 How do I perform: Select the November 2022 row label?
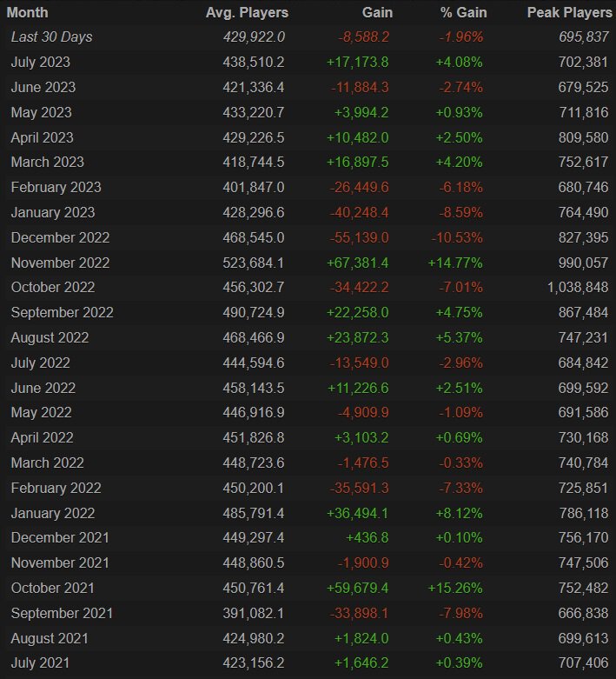click(x=60, y=263)
